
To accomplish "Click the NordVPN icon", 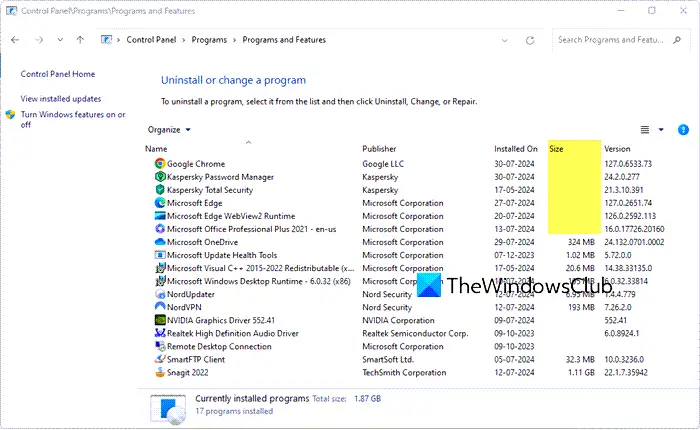I will pos(160,307).
